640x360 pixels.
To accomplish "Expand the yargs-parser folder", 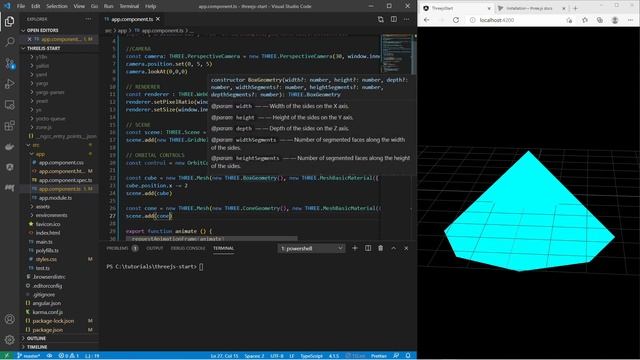I will (50, 92).
